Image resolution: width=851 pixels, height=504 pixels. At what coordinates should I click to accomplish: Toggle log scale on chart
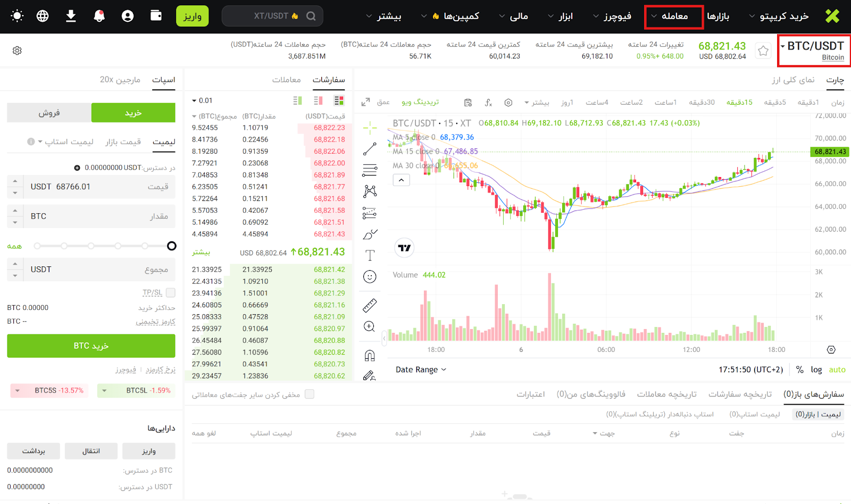[816, 369]
